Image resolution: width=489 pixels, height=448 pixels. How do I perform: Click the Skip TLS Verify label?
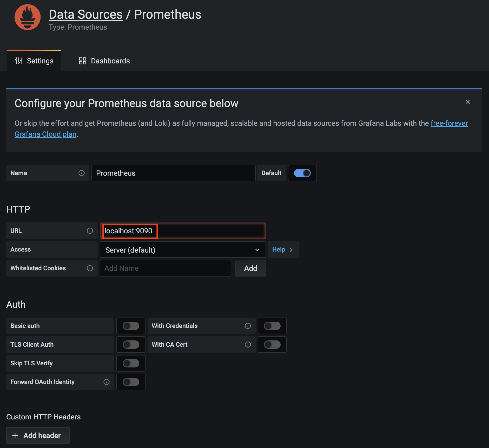coord(31,363)
